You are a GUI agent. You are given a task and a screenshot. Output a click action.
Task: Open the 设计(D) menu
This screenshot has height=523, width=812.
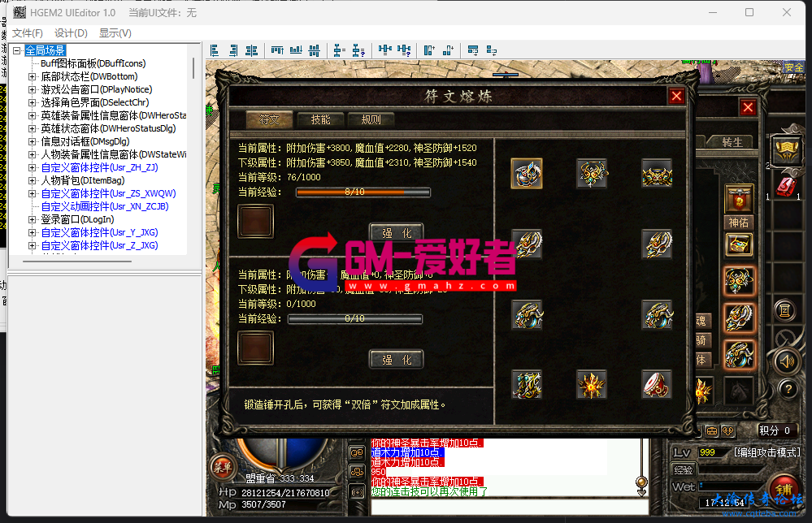pos(71,33)
